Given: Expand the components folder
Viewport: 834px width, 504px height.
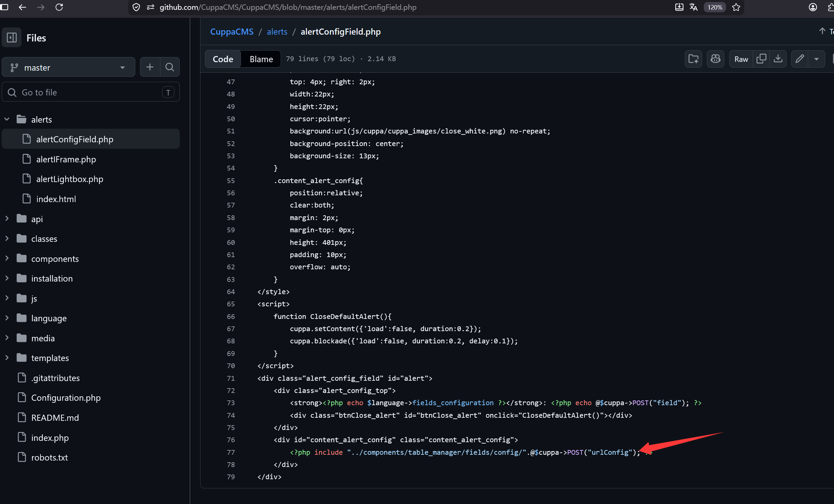Looking at the screenshot, I should (x=7, y=258).
